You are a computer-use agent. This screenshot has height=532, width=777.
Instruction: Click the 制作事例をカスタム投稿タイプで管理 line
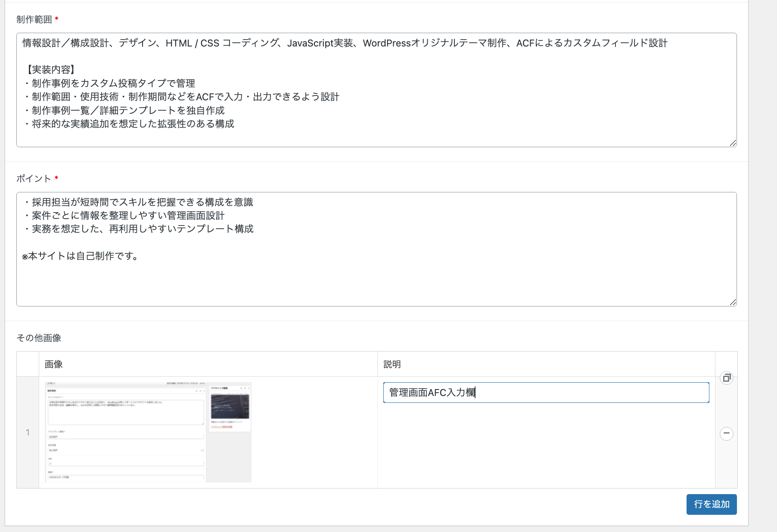113,83
